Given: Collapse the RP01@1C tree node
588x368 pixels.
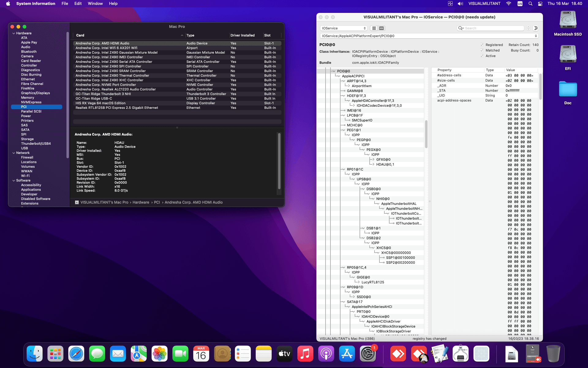Looking at the screenshot, I should pos(344,169).
